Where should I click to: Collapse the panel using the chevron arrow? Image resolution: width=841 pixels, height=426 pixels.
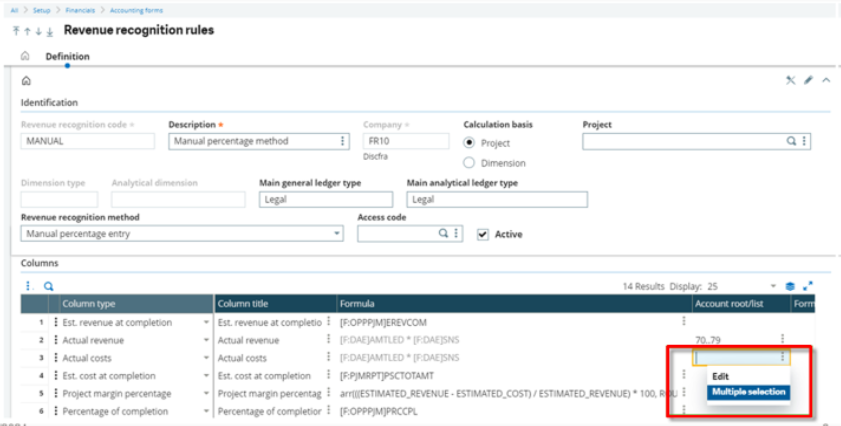[x=825, y=81]
